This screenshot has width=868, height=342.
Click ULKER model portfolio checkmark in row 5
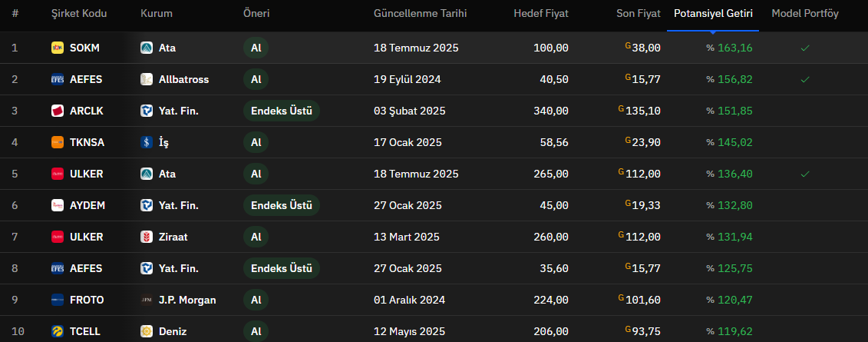click(805, 174)
